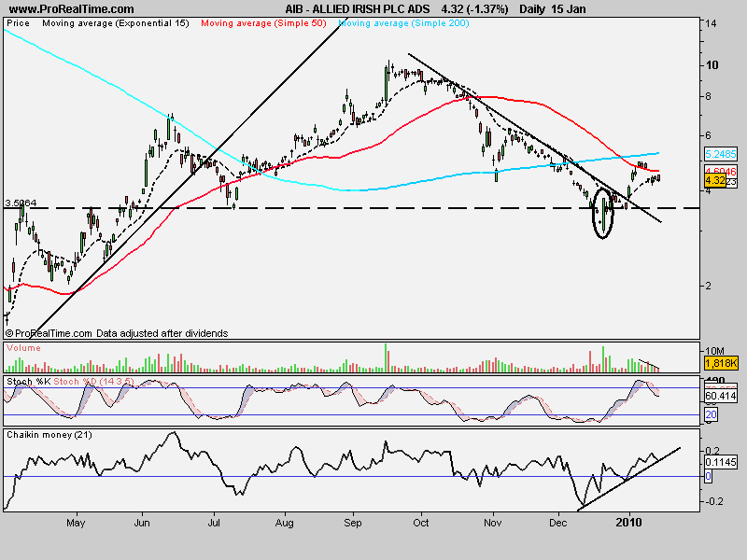
Task: Click the Data adjusted after dividends notice
Action: tap(162, 333)
